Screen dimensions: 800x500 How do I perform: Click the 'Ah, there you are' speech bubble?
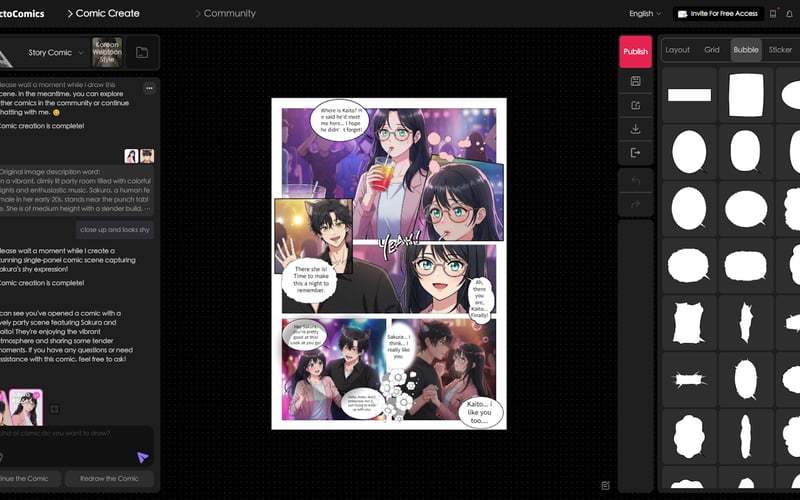point(480,299)
